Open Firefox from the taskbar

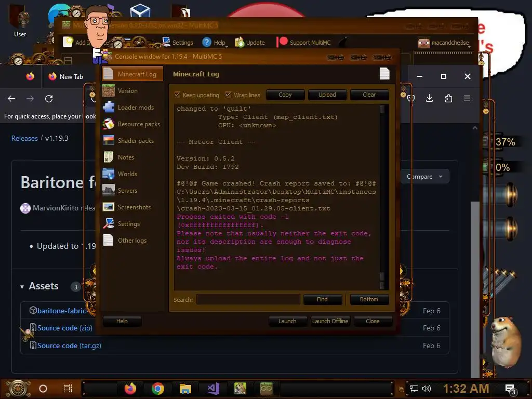(130, 389)
